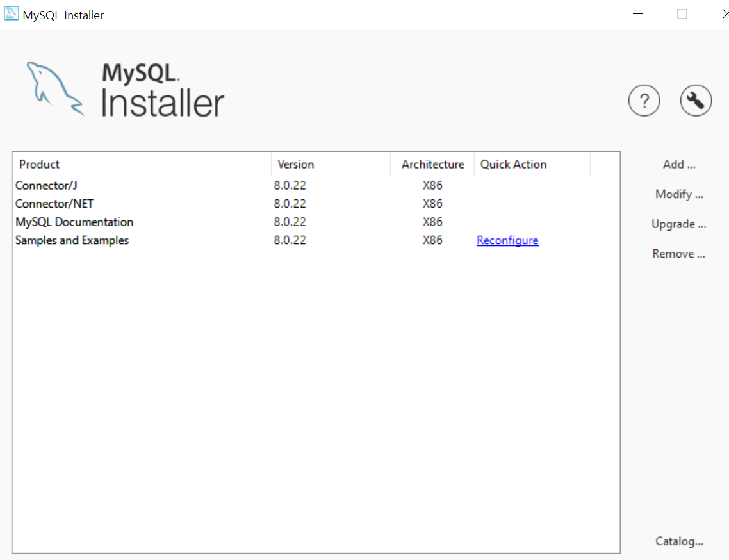The height and width of the screenshot is (560, 729).
Task: Click the MySQL Installer title bar icon
Action: pyautogui.click(x=11, y=13)
